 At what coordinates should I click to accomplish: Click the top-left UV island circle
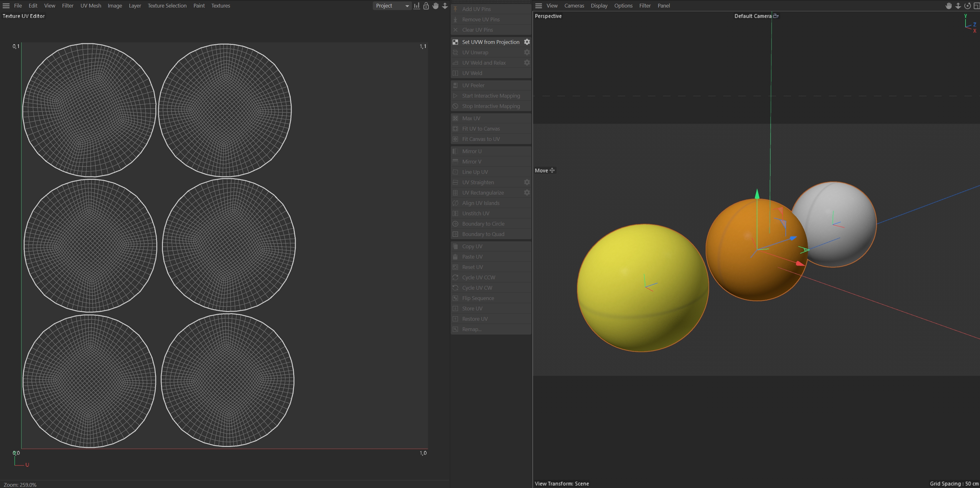(x=89, y=110)
